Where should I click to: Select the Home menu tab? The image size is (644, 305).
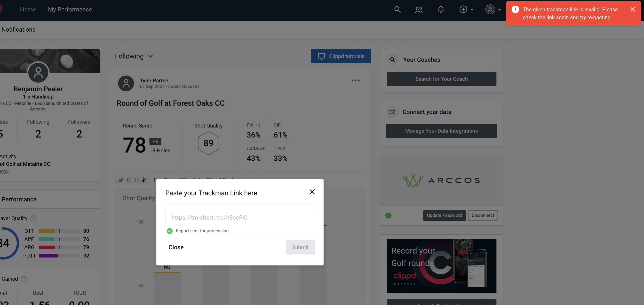pos(28,9)
